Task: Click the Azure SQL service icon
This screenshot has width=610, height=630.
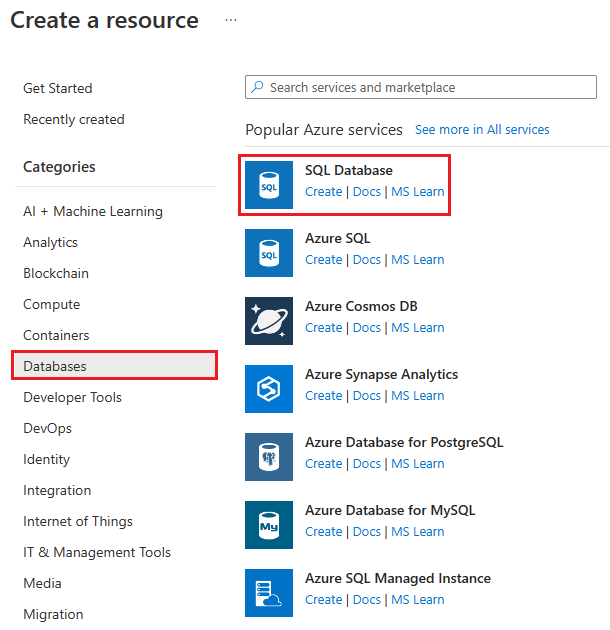Action: 269,253
